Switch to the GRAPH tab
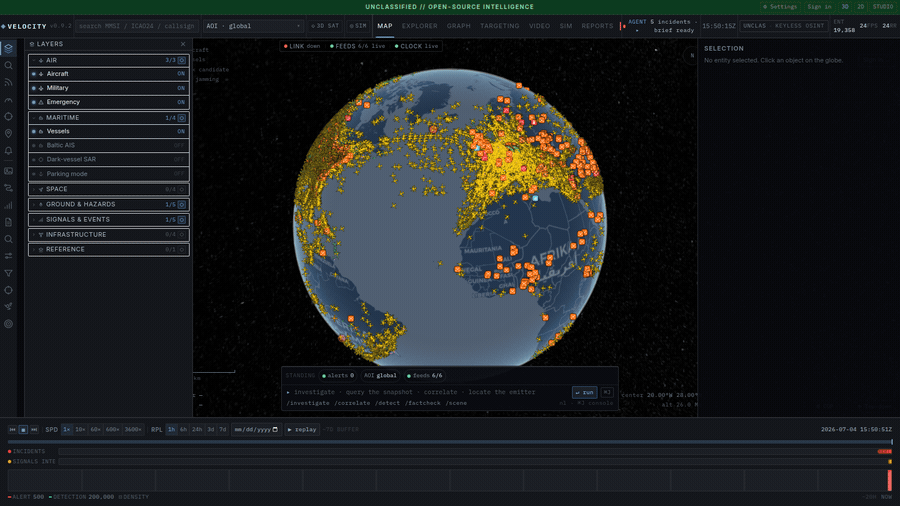The height and width of the screenshot is (506, 900). coord(459,26)
